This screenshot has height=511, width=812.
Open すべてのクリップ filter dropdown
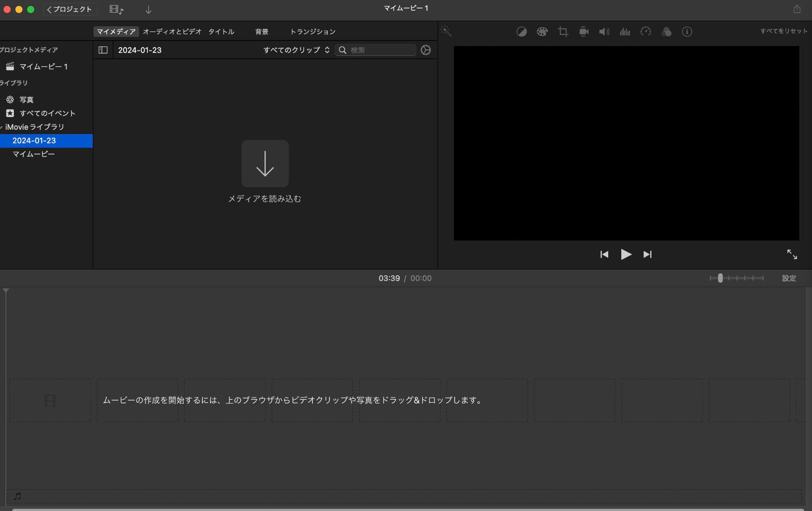point(296,50)
